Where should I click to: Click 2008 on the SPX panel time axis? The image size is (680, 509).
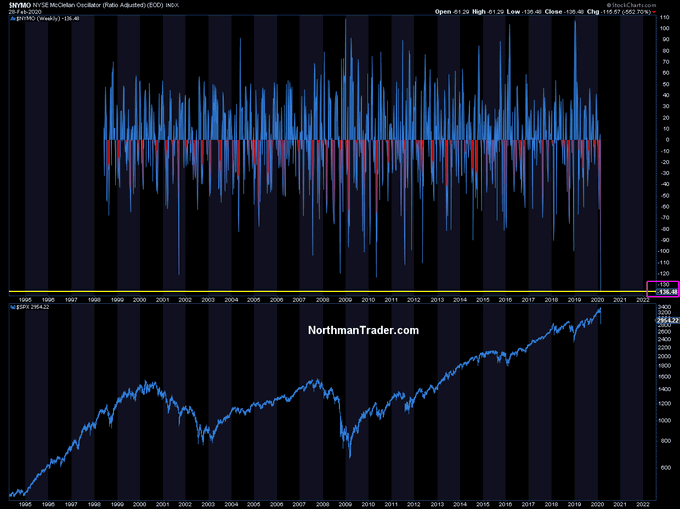(x=322, y=505)
